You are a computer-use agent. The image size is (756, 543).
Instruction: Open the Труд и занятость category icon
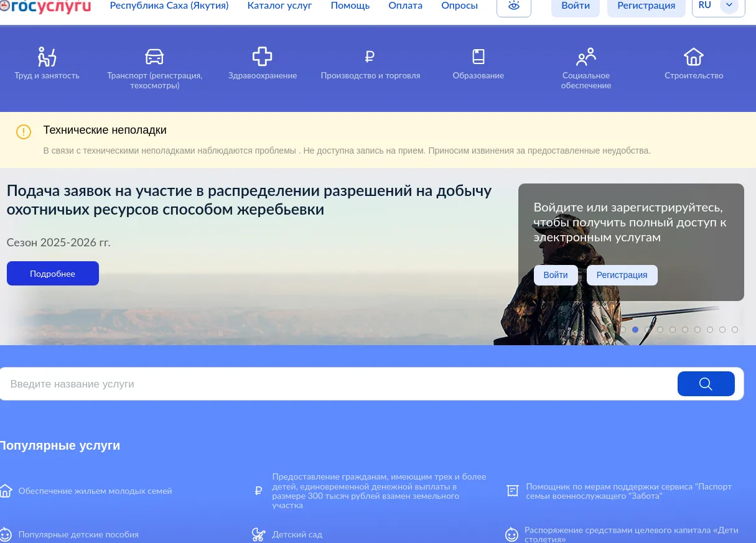pyautogui.click(x=47, y=57)
